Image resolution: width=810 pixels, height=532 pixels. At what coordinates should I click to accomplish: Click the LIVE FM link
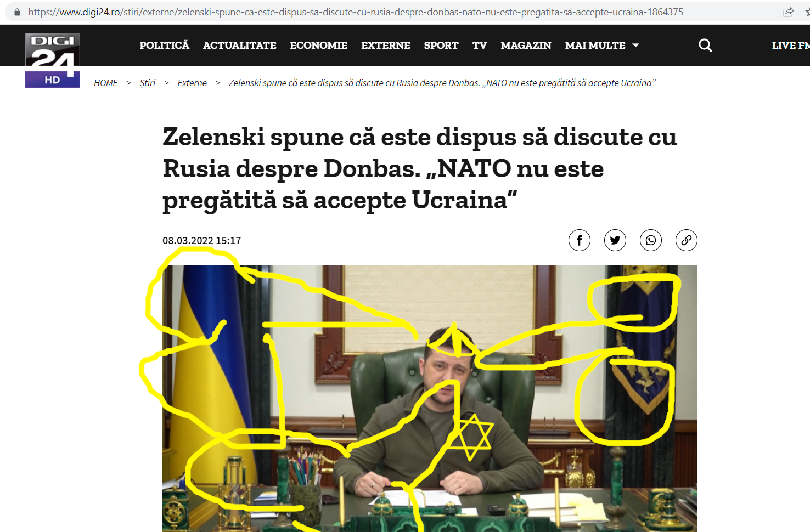click(x=791, y=46)
